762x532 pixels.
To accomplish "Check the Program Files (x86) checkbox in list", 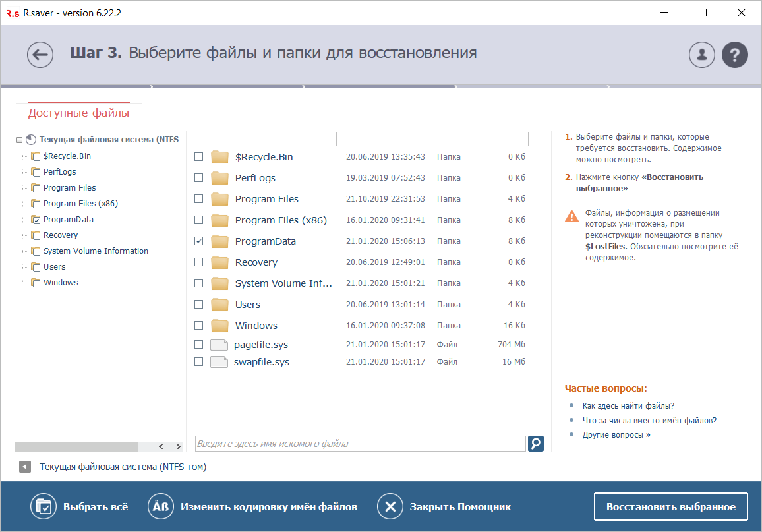I will (199, 220).
